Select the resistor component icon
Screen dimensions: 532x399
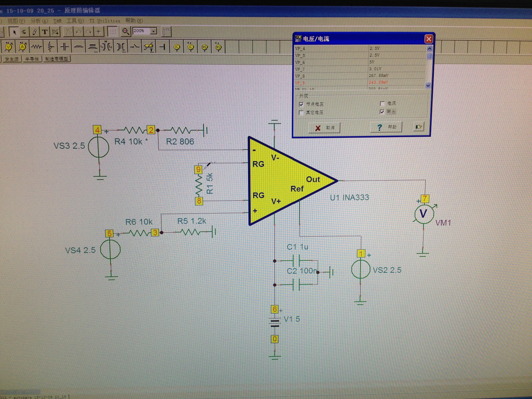[36, 47]
